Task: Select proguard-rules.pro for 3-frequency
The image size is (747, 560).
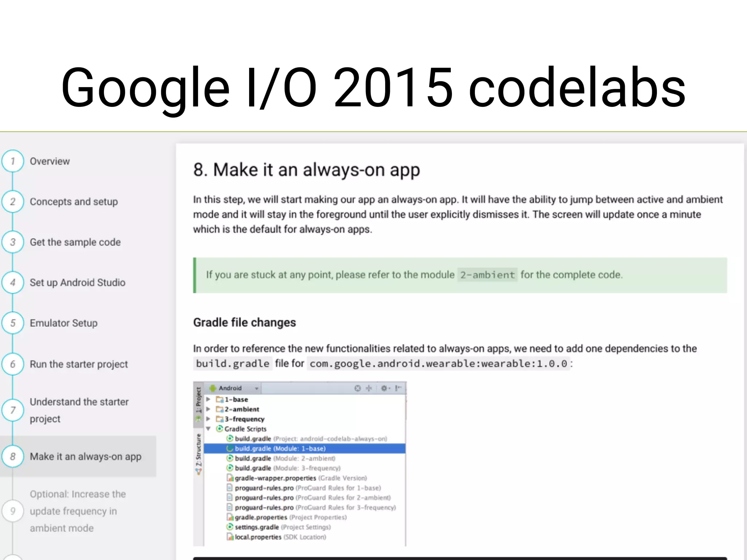Action: [x=311, y=507]
